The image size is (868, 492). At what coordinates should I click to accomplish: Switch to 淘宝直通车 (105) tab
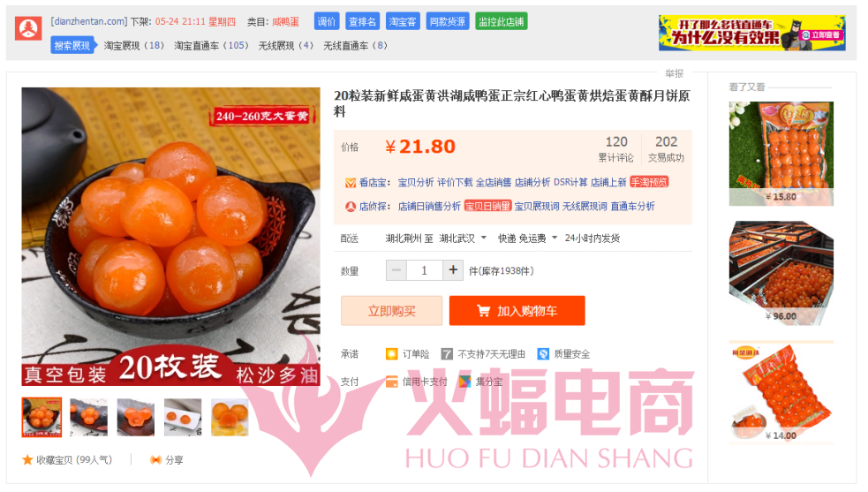pyautogui.click(x=211, y=45)
